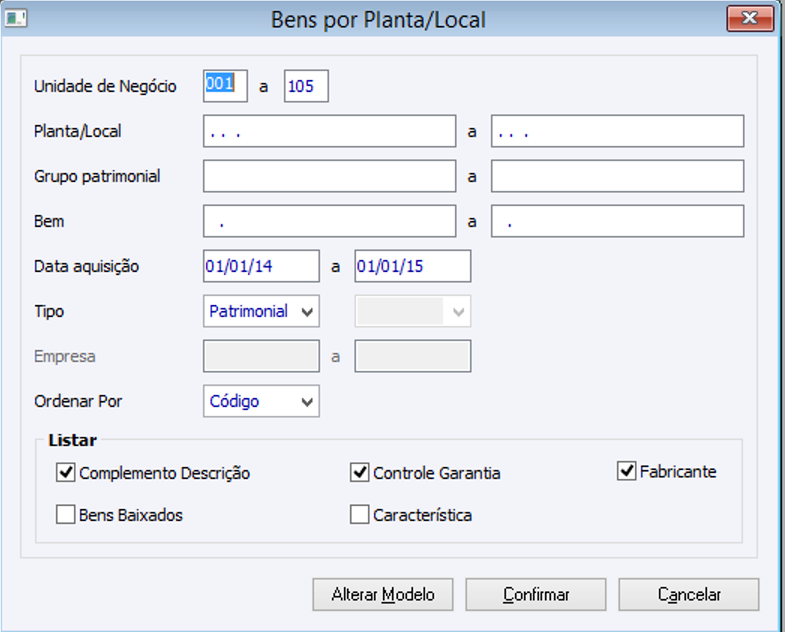The image size is (786, 632).
Task: Select the first Grupo patrimonial field
Action: (329, 176)
